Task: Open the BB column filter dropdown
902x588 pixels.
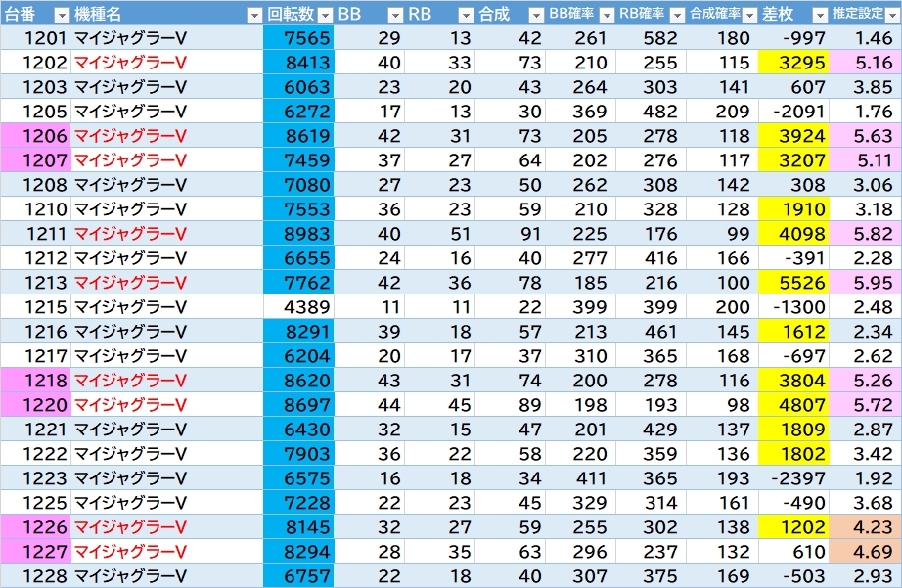Action: pyautogui.click(x=394, y=15)
